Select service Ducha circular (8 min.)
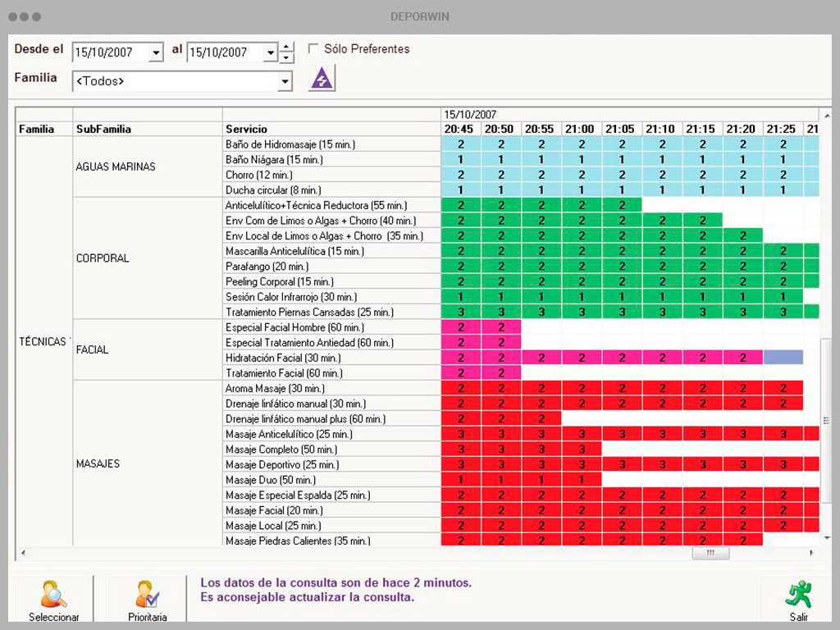840x630 pixels. pyautogui.click(x=331, y=190)
